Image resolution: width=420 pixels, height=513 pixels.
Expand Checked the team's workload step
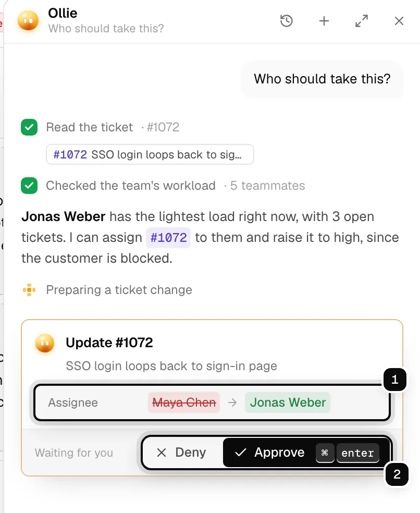(x=163, y=186)
